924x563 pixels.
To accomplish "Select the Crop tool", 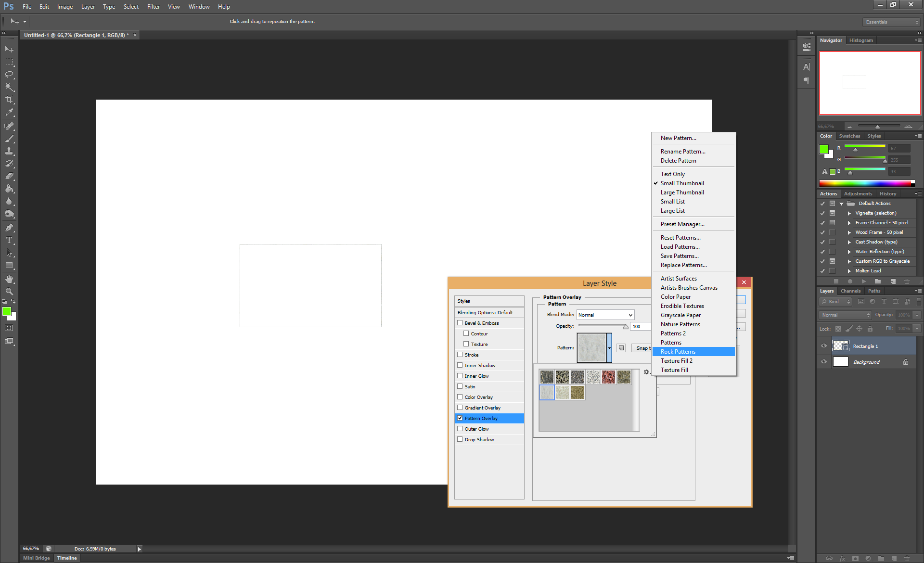I will click(x=9, y=100).
